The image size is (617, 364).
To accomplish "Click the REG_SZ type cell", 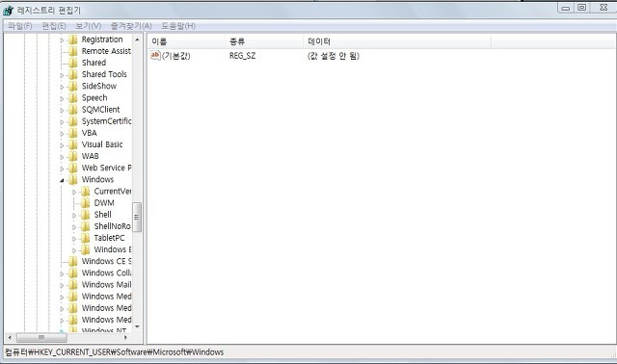I will pyautogui.click(x=242, y=56).
